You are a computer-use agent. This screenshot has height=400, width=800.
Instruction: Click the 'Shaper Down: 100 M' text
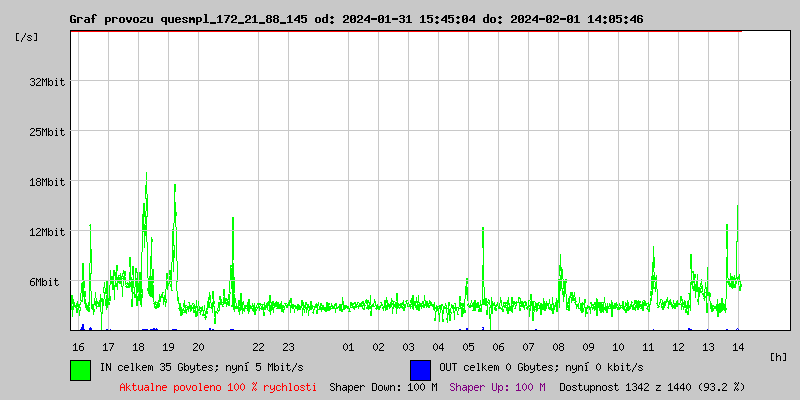tap(383, 387)
